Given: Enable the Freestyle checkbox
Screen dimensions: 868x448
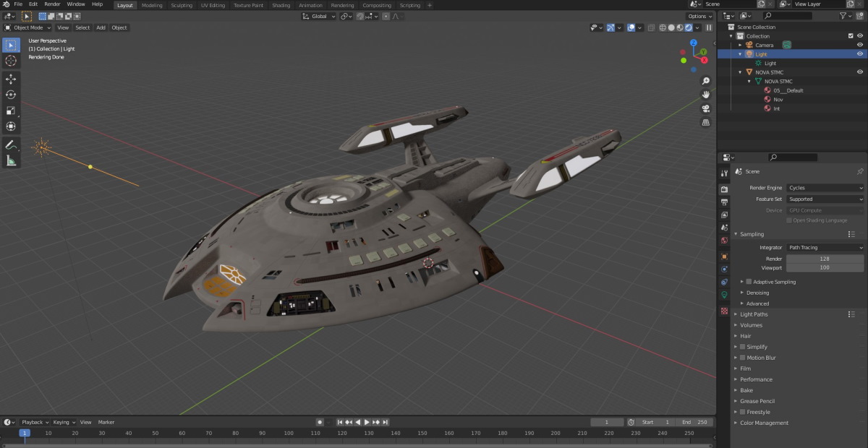Looking at the screenshot, I should pos(742,412).
